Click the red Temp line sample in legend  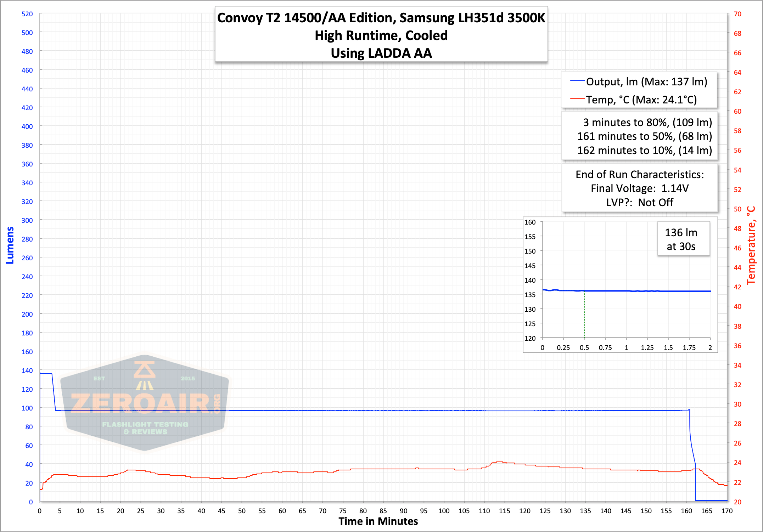pyautogui.click(x=577, y=98)
